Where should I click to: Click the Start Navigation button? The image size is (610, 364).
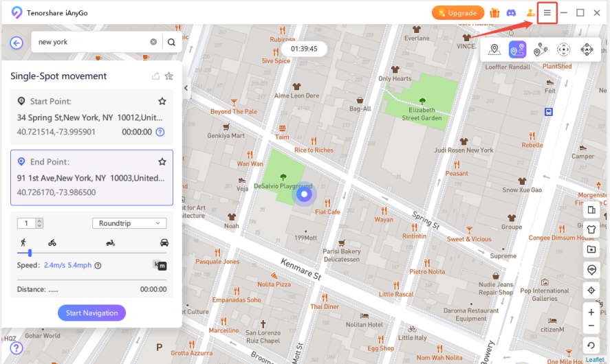pos(91,313)
